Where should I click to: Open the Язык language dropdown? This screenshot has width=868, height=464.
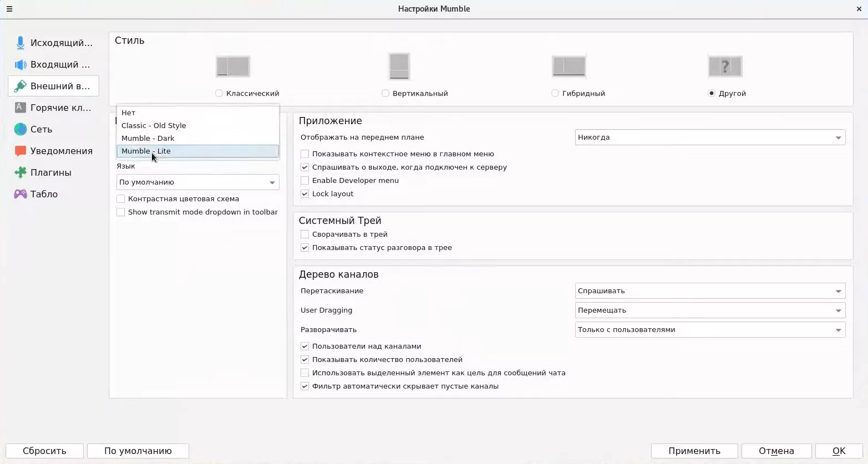click(x=198, y=182)
